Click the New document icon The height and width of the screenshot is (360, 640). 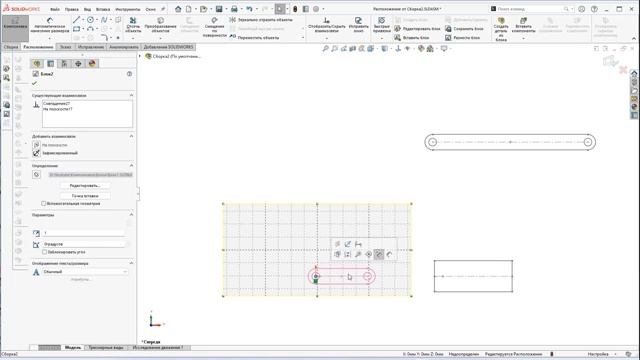click(189, 9)
